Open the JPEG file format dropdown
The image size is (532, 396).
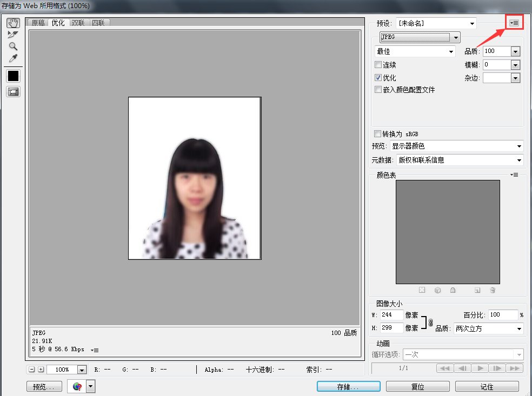(420, 37)
